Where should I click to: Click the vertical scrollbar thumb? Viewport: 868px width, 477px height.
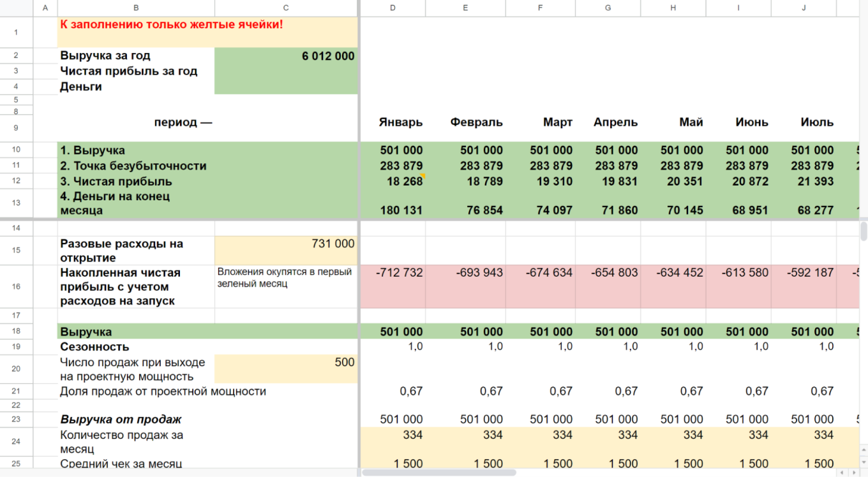tap(864, 231)
